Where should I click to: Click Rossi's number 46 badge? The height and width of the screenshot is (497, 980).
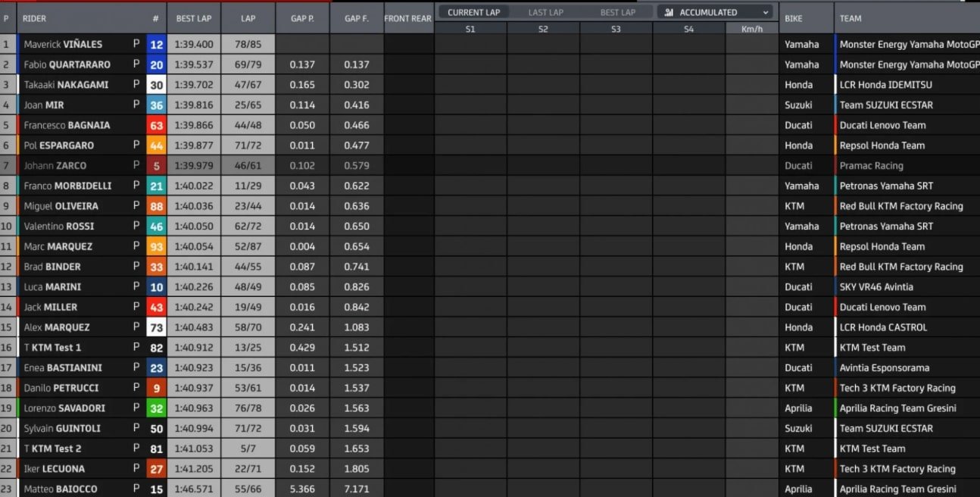(x=156, y=227)
